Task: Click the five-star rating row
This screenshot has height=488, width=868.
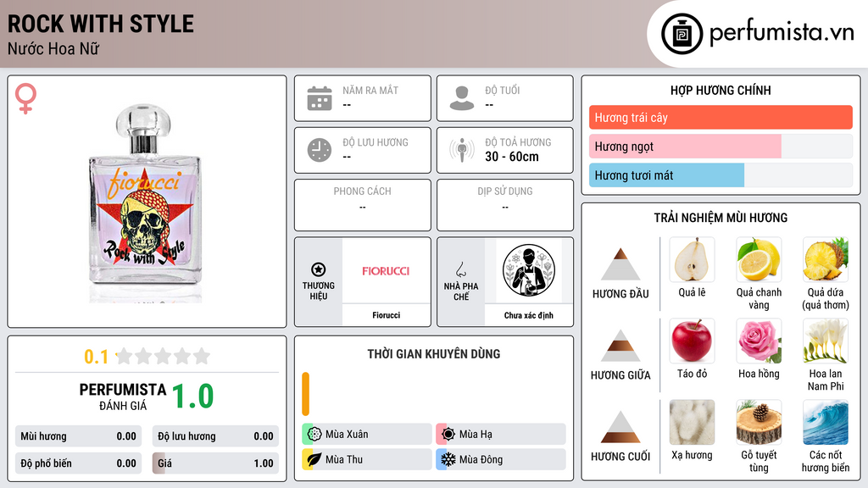Action: coord(163,356)
